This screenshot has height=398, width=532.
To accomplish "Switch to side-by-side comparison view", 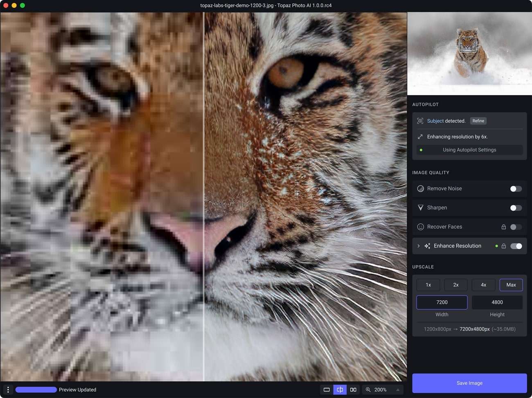I will (x=353, y=389).
